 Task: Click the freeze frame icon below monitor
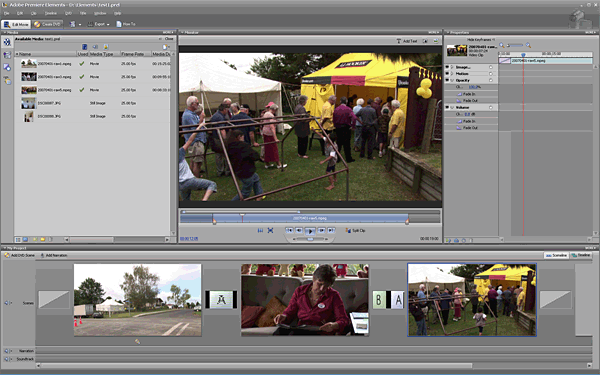(260, 230)
